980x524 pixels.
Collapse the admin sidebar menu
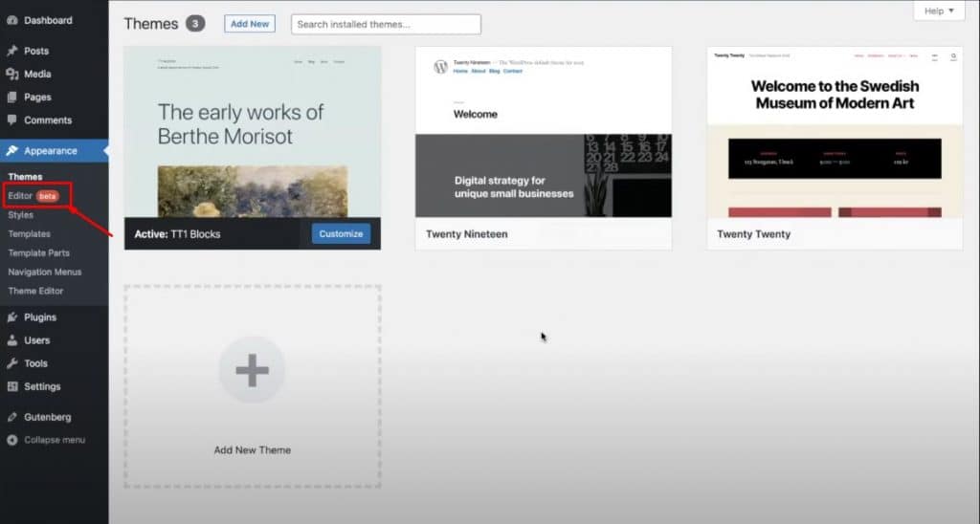coord(54,440)
